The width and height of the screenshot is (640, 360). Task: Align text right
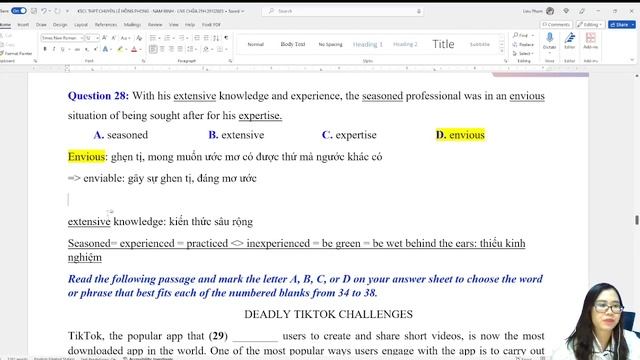pyautogui.click(x=171, y=49)
